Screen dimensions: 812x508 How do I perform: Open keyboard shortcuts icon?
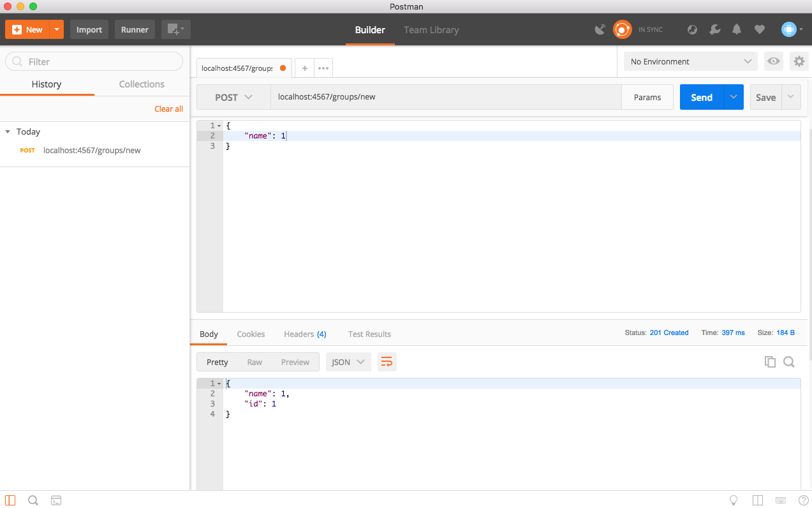click(781, 500)
